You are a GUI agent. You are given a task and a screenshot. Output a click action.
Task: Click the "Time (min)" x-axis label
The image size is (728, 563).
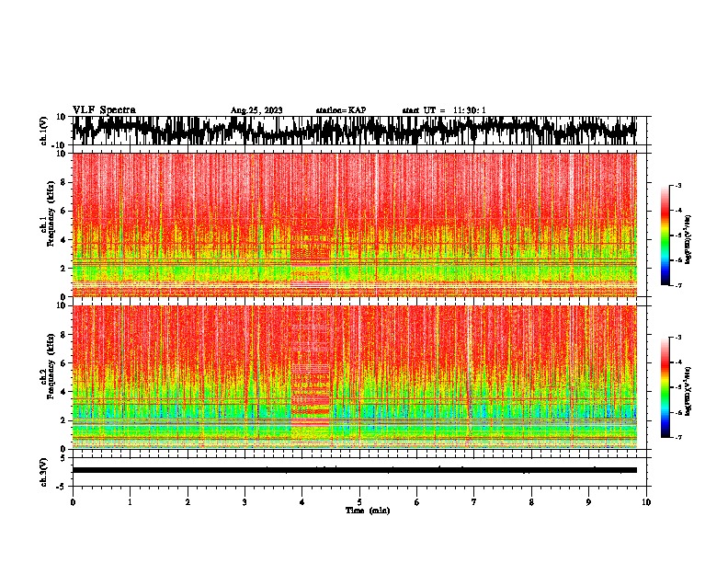coord(368,511)
